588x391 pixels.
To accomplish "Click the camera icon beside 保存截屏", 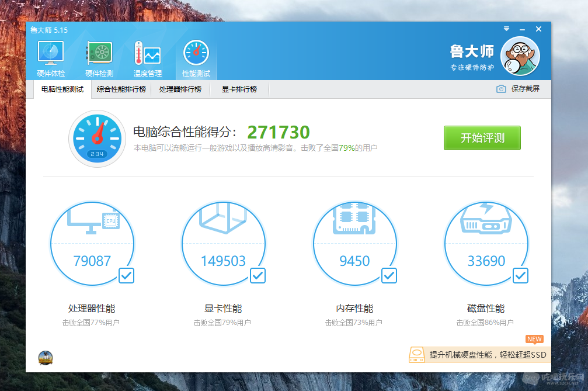I will point(501,89).
